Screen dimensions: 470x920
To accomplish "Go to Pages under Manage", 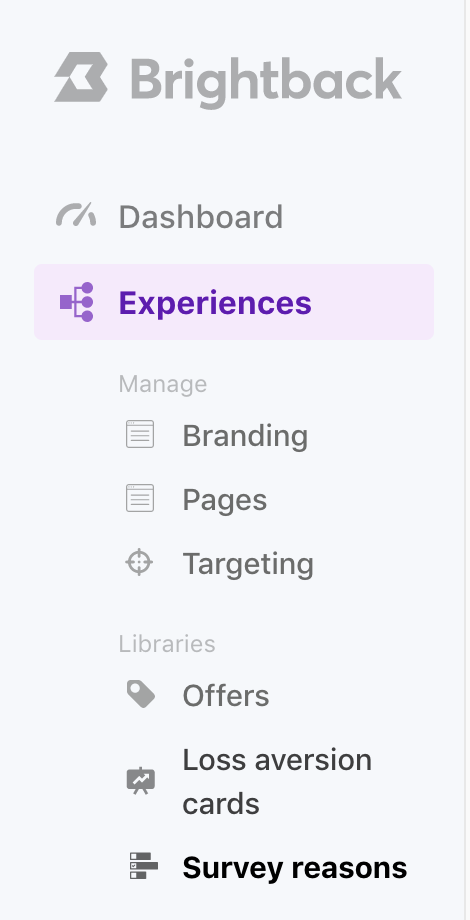I will pyautogui.click(x=225, y=500).
